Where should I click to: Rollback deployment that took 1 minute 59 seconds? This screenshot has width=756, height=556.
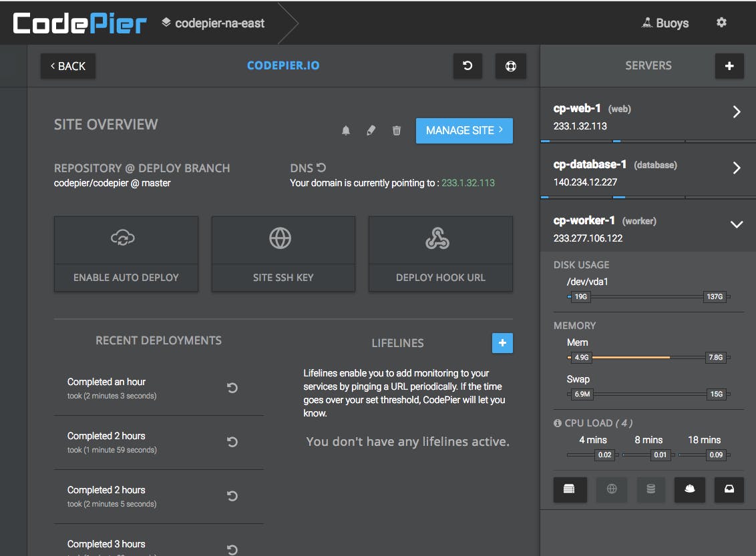point(232,442)
